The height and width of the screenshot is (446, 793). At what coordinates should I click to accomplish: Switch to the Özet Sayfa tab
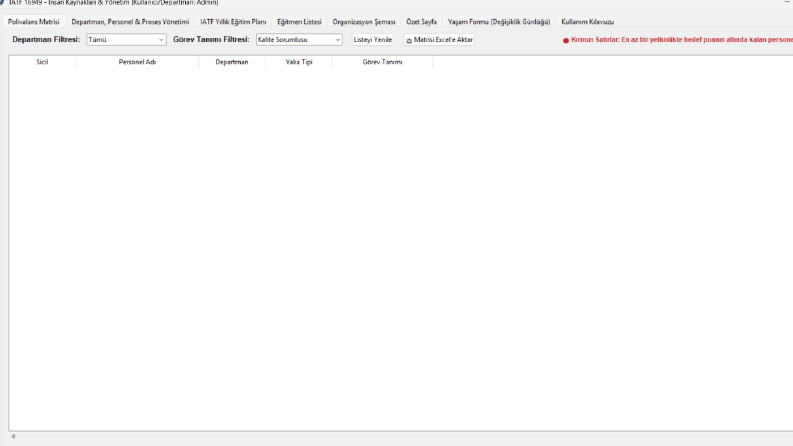point(421,22)
